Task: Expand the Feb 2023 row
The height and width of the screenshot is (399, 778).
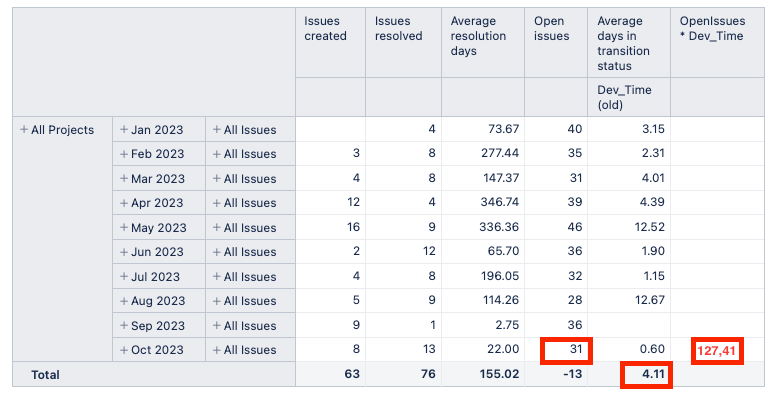Action: point(124,154)
